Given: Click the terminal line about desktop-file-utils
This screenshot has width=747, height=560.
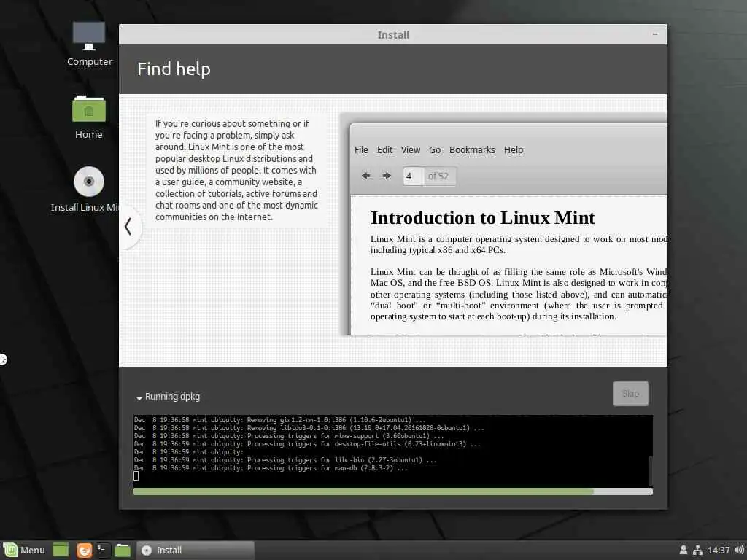Looking at the screenshot, I should 307,444.
